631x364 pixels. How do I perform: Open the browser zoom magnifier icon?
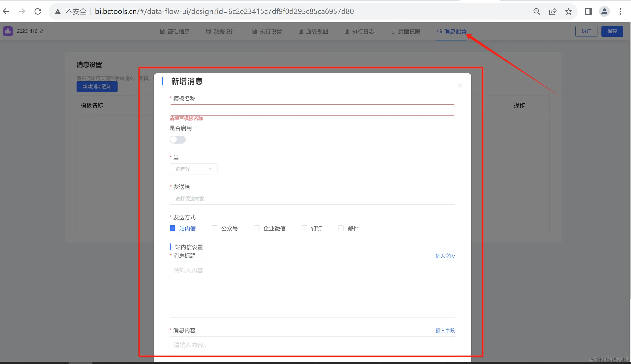537,11
